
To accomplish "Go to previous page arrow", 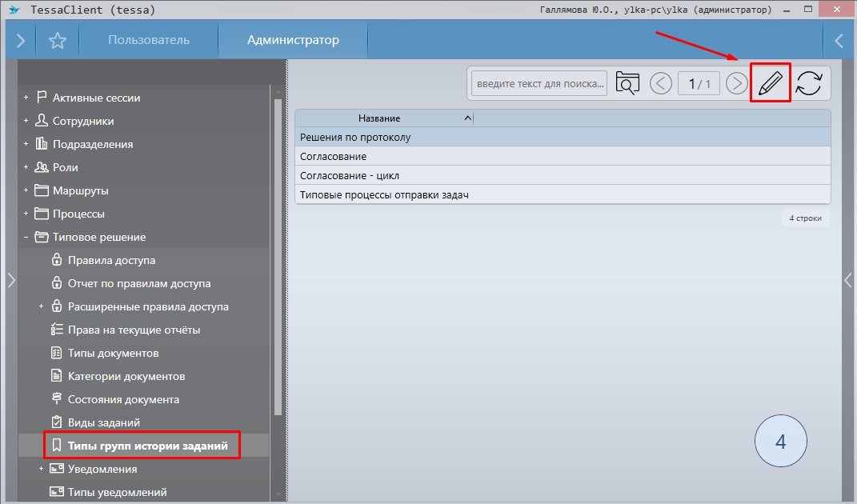I will click(x=661, y=83).
